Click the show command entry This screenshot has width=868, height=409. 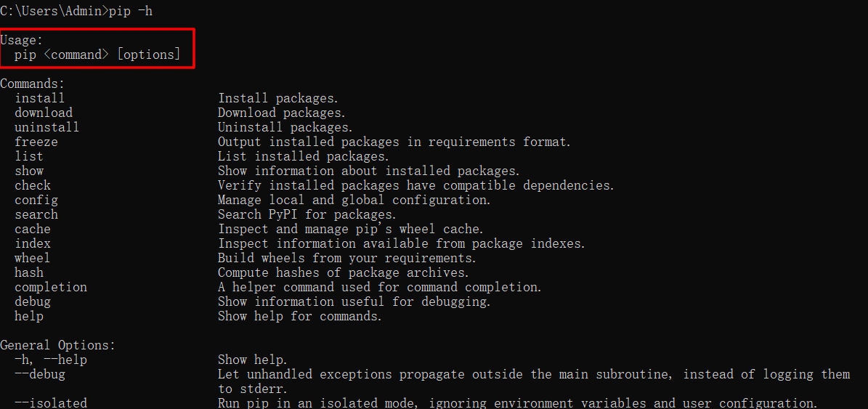[29, 171]
